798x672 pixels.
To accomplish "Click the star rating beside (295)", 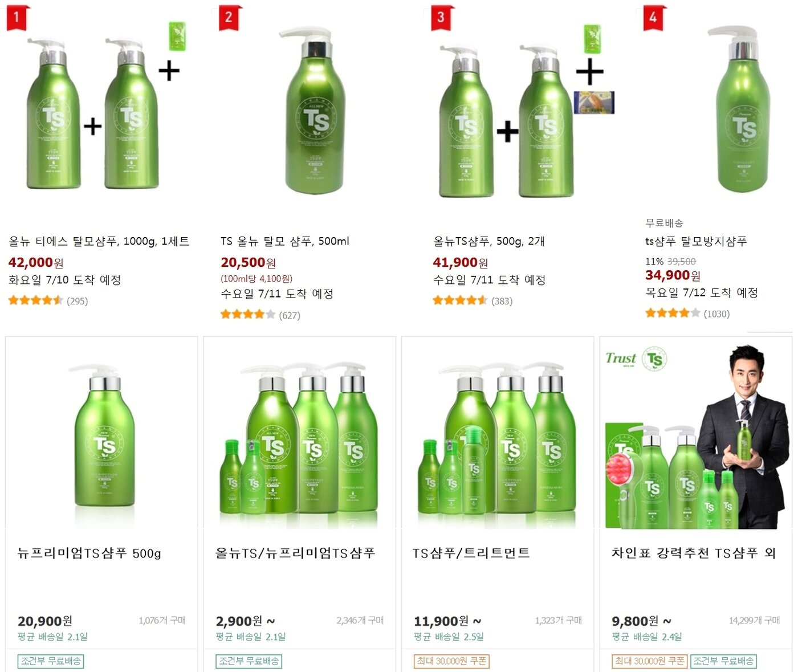I will tap(35, 299).
